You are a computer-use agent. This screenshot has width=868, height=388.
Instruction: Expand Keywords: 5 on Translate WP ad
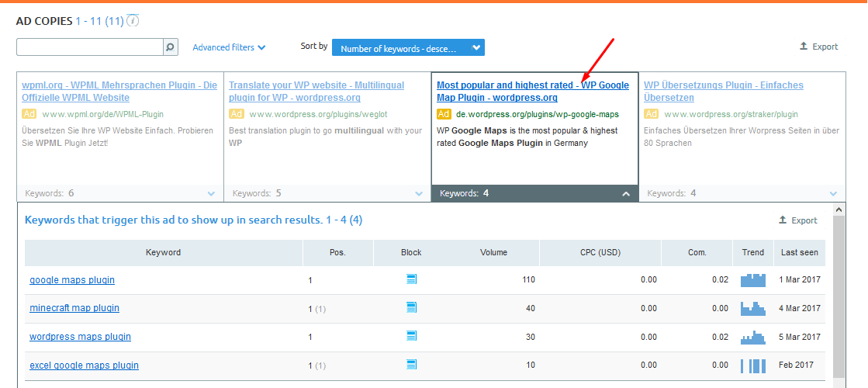pyautogui.click(x=327, y=193)
